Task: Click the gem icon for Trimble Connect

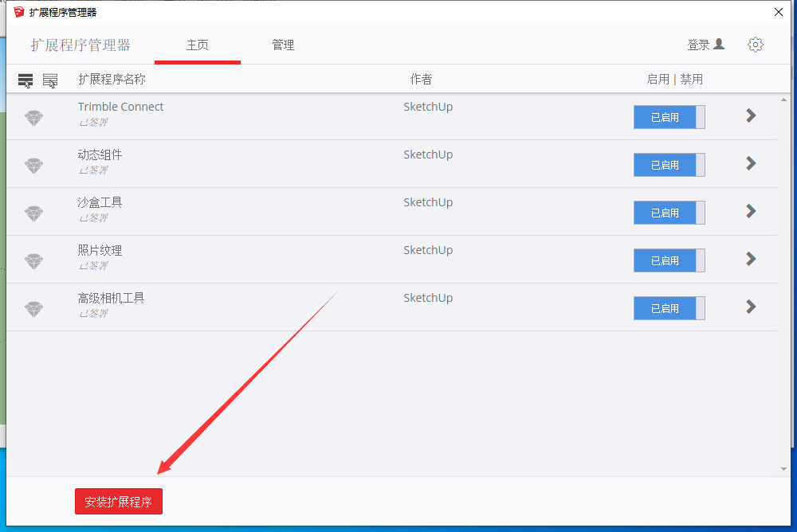Action: click(x=34, y=118)
